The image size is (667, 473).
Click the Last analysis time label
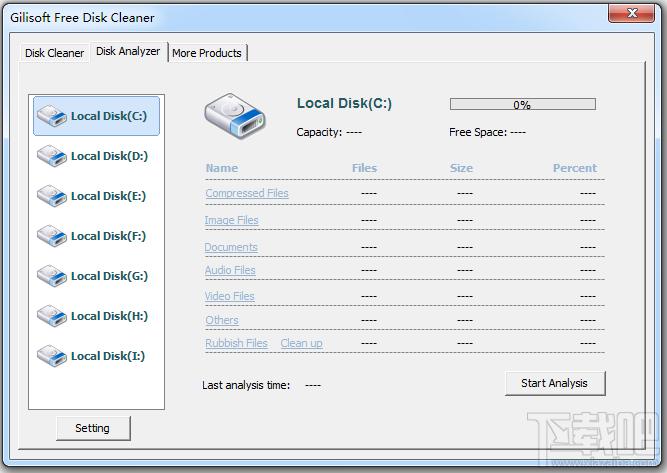click(x=246, y=385)
